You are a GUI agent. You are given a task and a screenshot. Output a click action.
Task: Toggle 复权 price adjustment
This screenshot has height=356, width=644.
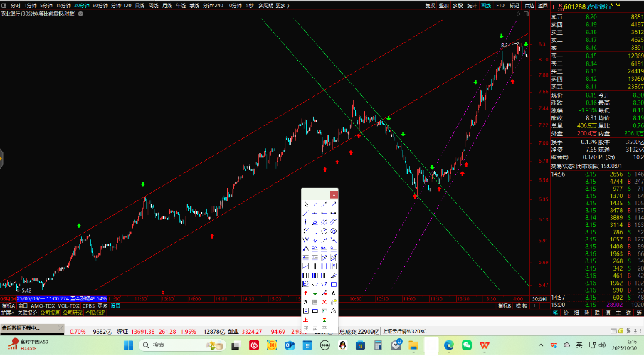coord(430,6)
